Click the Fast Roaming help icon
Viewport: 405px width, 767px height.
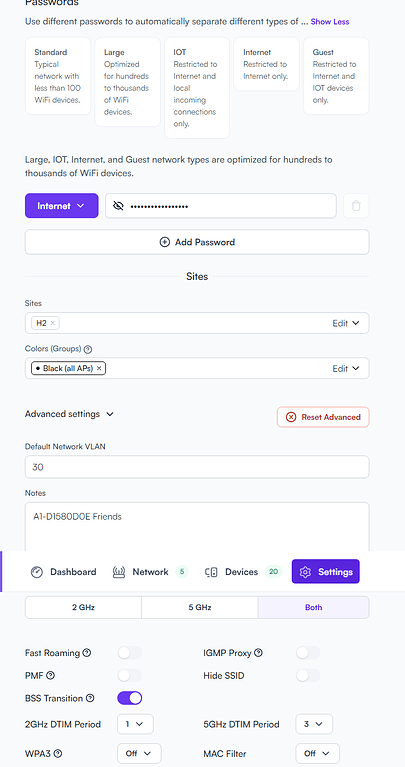(x=87, y=653)
